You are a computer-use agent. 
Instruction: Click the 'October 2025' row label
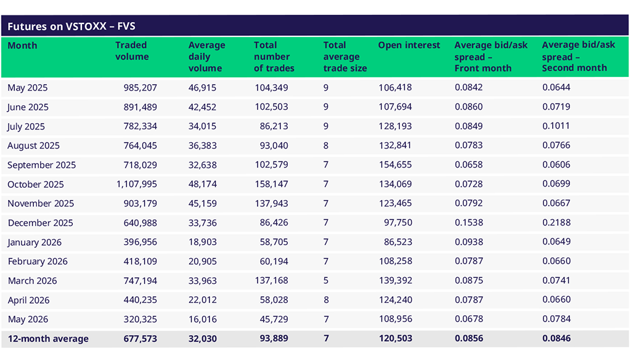coord(35,184)
